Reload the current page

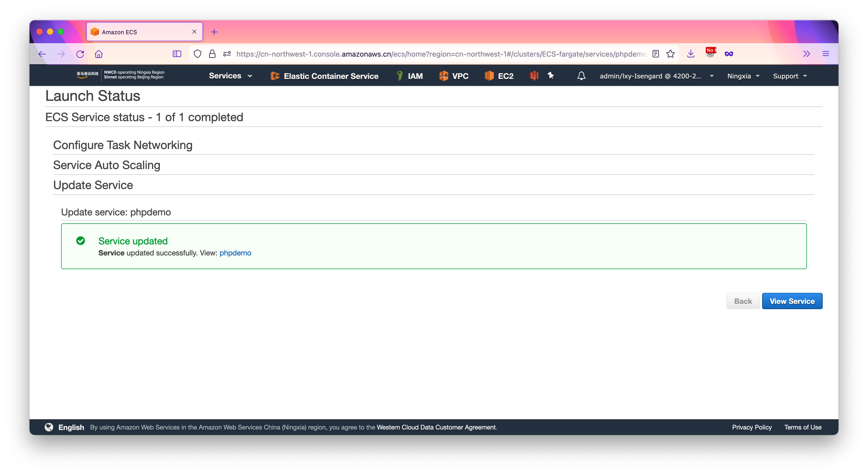(x=80, y=54)
